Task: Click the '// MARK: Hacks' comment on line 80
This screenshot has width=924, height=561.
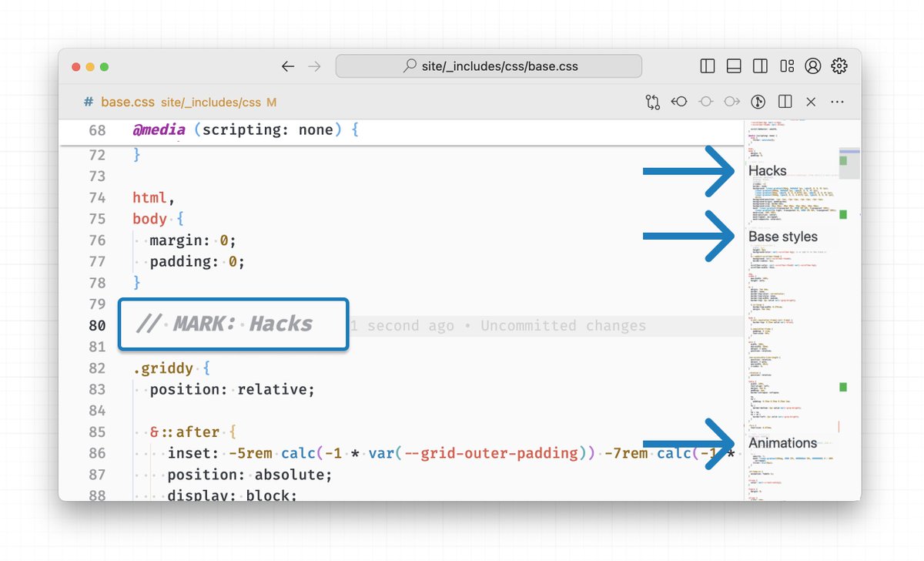Action: tap(224, 324)
